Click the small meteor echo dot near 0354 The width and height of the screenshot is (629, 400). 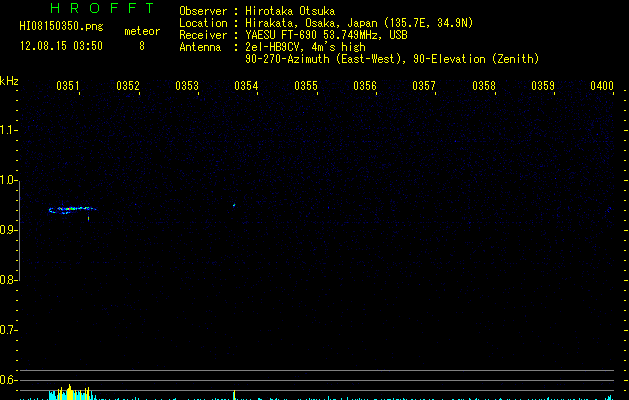tap(234, 205)
